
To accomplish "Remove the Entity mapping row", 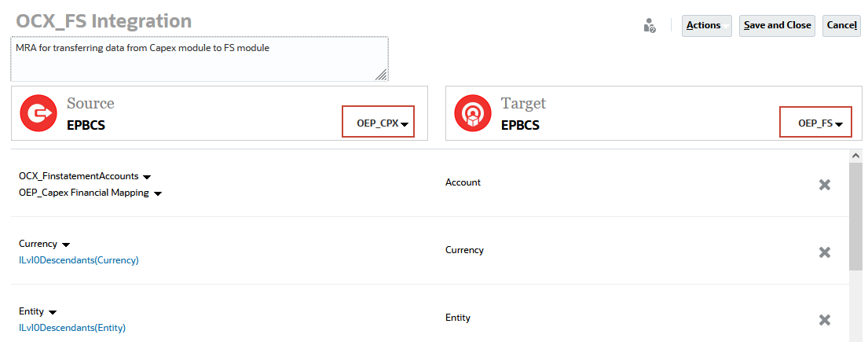I will tap(824, 320).
